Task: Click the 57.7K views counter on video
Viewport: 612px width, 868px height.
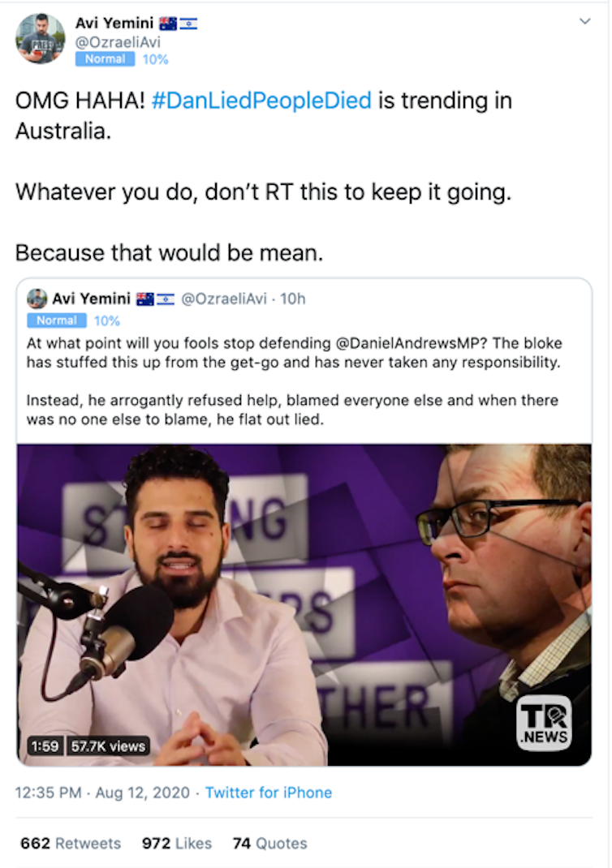Action: point(108,746)
